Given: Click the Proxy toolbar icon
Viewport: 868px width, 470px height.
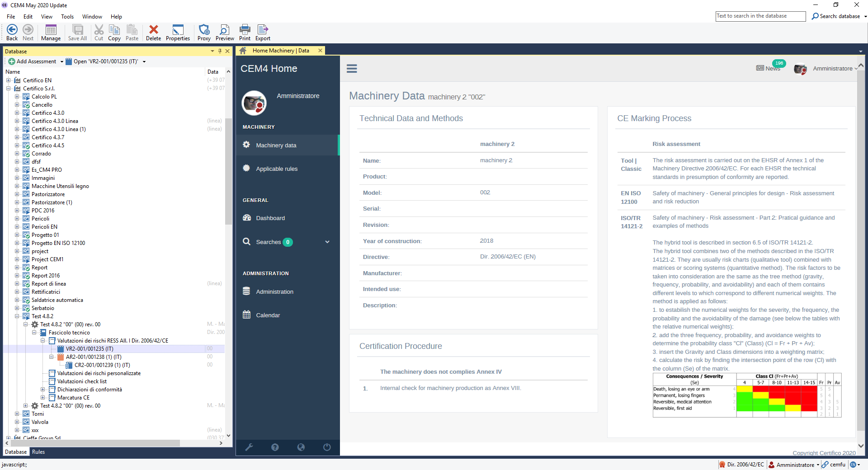Looking at the screenshot, I should coord(204,33).
